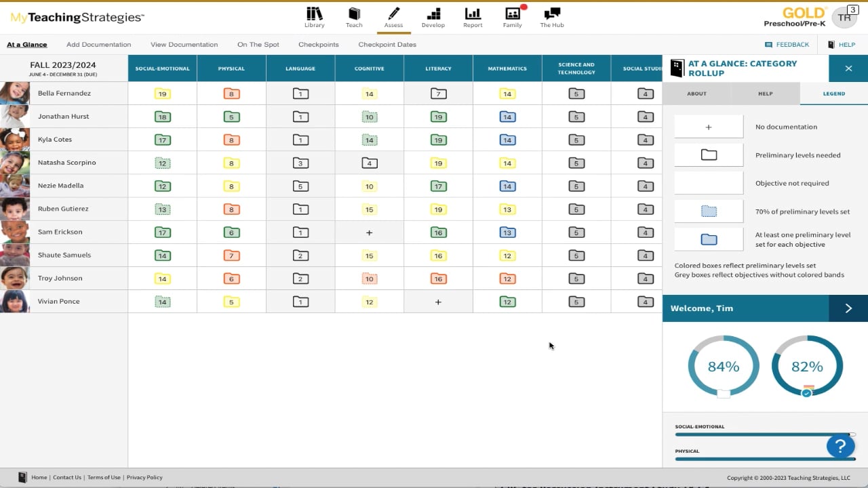
Task: Close the At a Glance rollup panel
Action: [848, 68]
